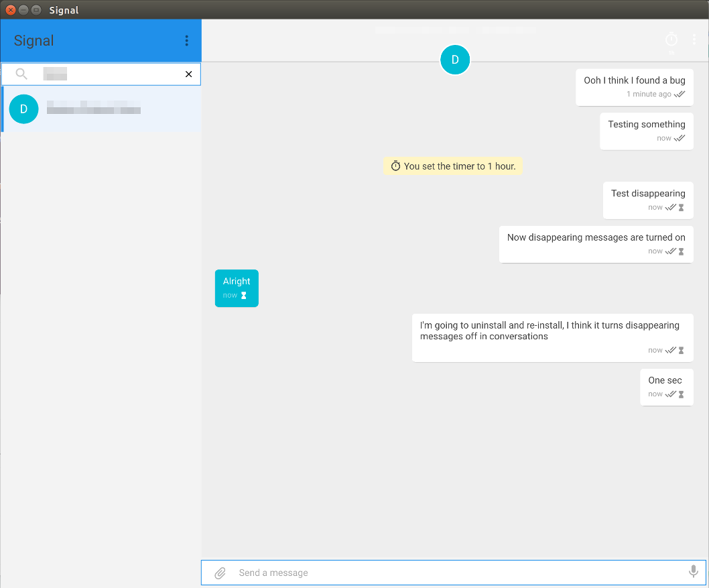Click the "I'm going to uninstall and re-install" message
Viewport: 709px width, 588px height.
[x=553, y=338]
